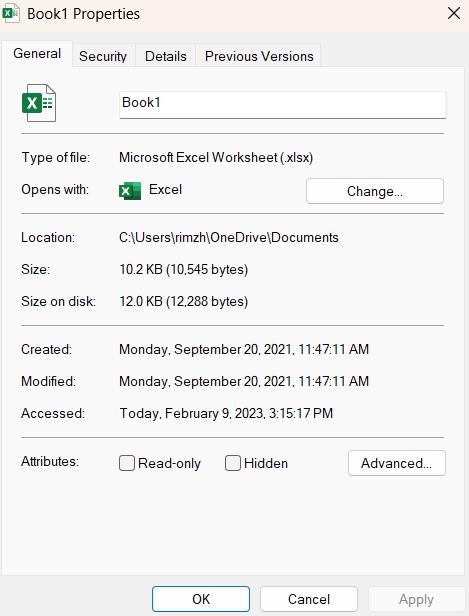The width and height of the screenshot is (469, 616).
Task: Select the General tab
Action: pos(37,53)
